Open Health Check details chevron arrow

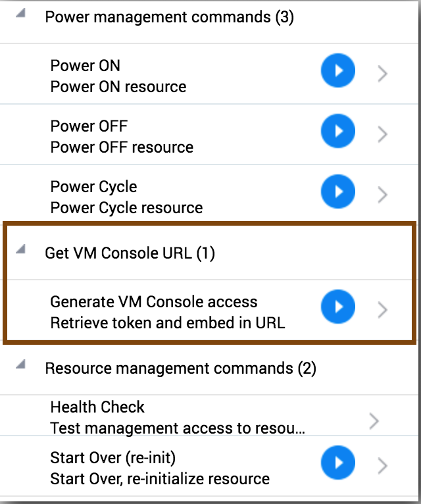[374, 420]
